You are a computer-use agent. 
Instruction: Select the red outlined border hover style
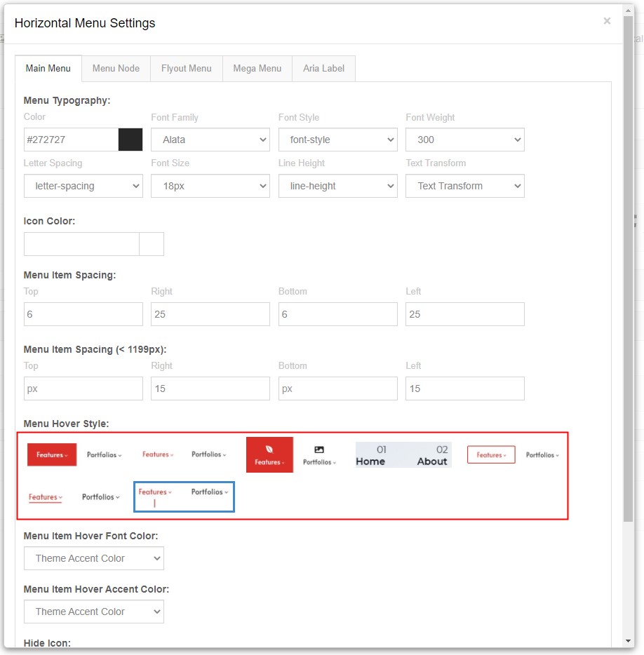tap(514, 454)
